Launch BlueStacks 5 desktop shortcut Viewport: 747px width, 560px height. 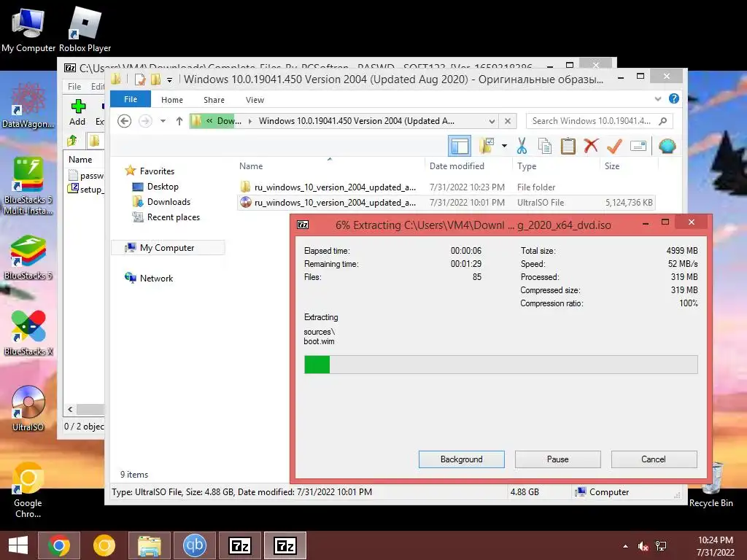click(x=28, y=257)
